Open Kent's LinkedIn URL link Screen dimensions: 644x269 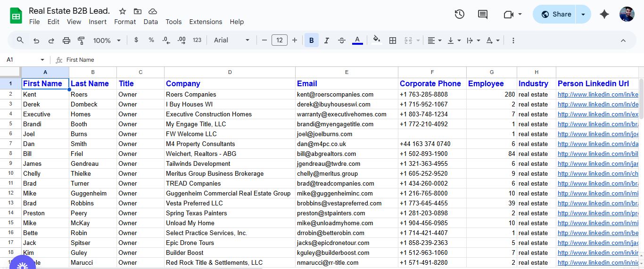598,94
